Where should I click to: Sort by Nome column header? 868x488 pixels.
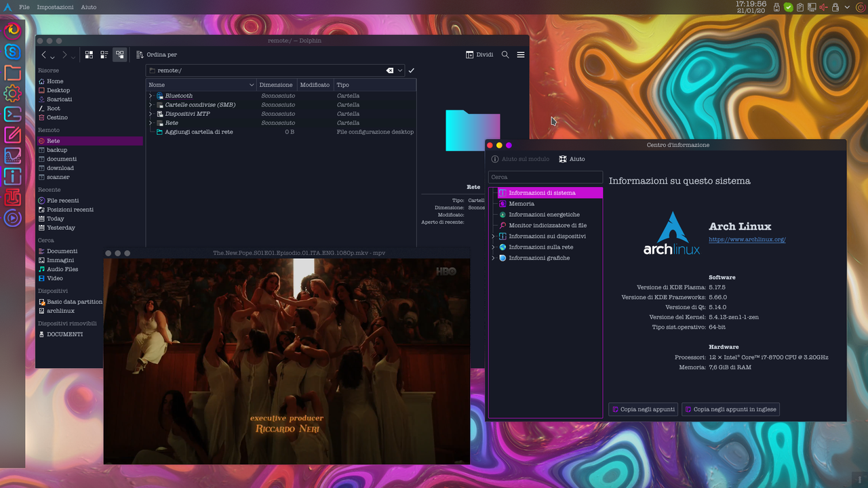pyautogui.click(x=201, y=85)
